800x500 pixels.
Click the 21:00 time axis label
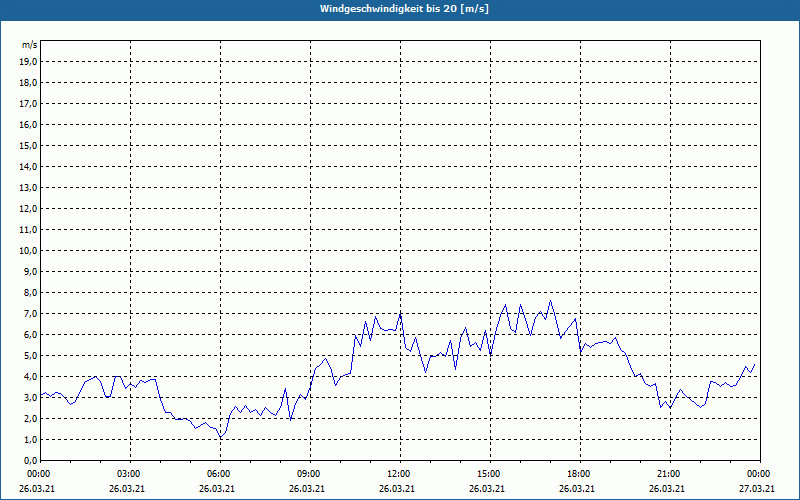coord(670,474)
